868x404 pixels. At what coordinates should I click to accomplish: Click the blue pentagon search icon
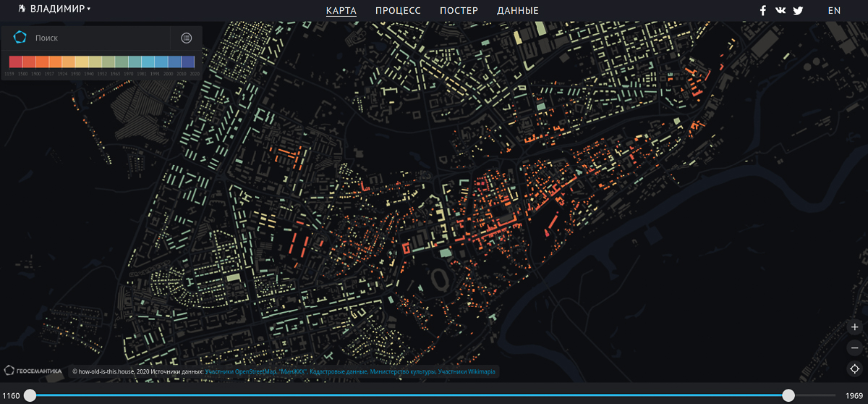(20, 38)
